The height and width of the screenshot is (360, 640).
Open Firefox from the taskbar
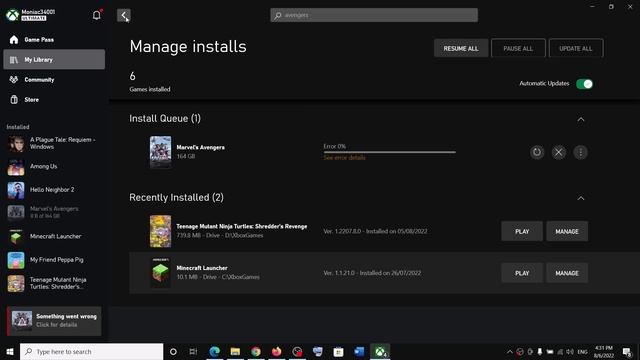(x=276, y=351)
